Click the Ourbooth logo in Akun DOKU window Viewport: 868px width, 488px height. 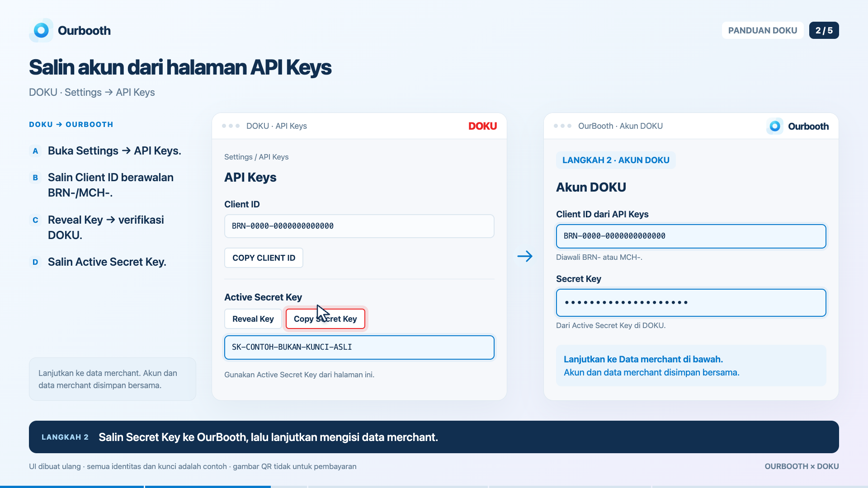click(x=797, y=126)
